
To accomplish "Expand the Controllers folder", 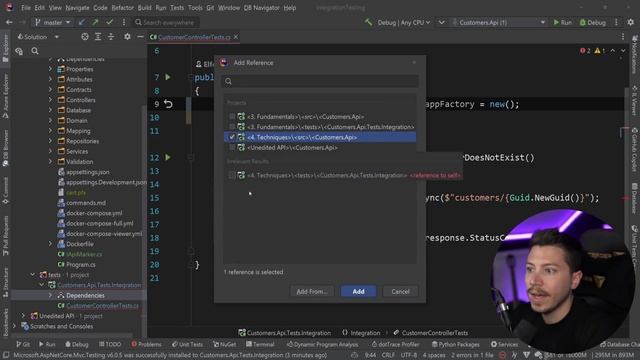I will click(x=50, y=100).
